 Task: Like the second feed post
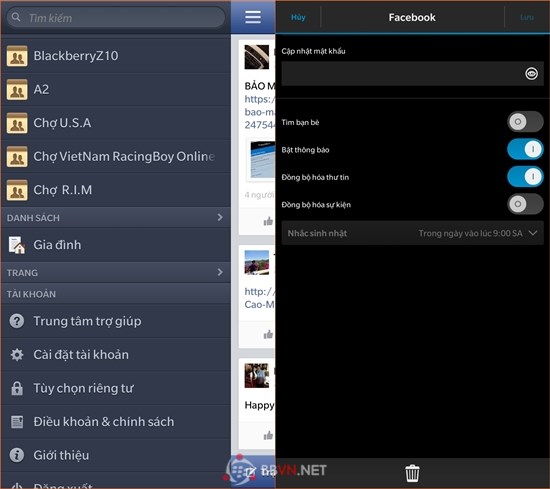tap(268, 334)
